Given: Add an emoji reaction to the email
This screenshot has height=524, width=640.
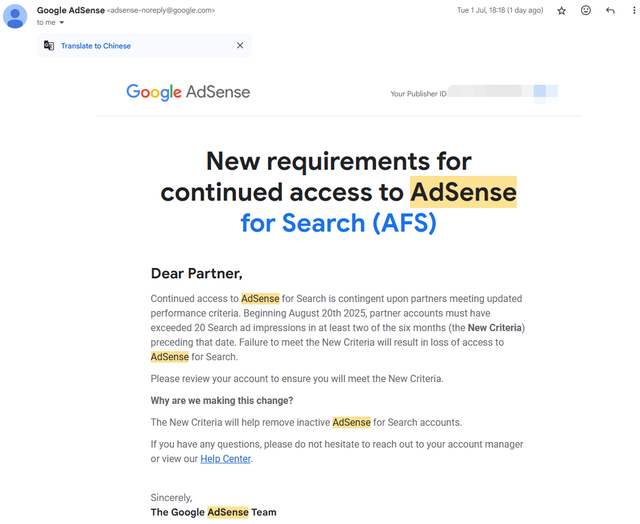Looking at the screenshot, I should [x=586, y=10].
